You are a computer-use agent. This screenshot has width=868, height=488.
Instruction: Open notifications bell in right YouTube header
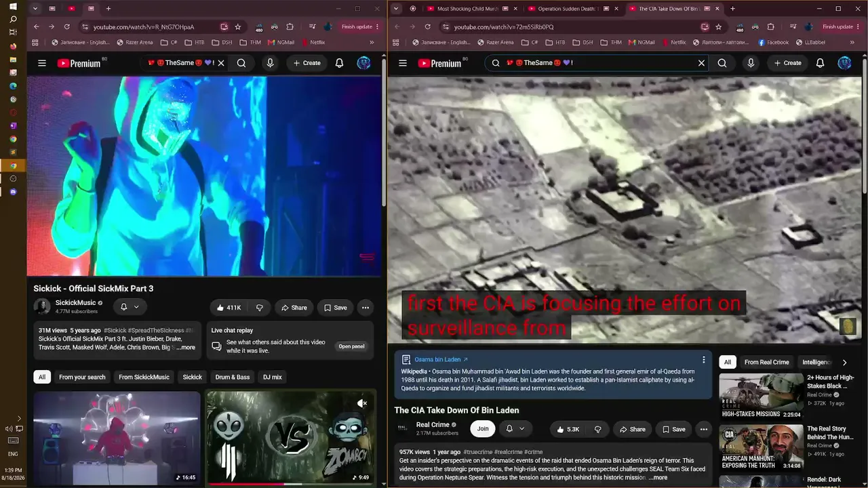[821, 63]
